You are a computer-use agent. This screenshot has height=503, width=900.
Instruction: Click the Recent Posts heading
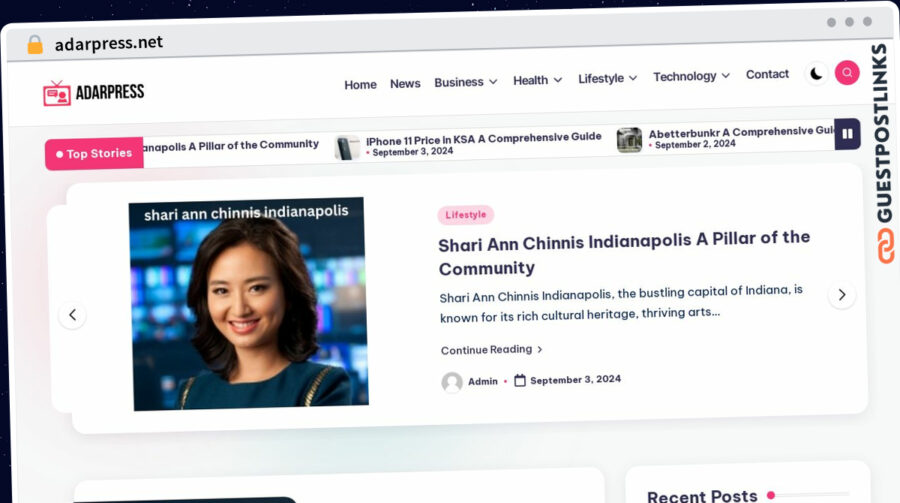[x=702, y=496]
